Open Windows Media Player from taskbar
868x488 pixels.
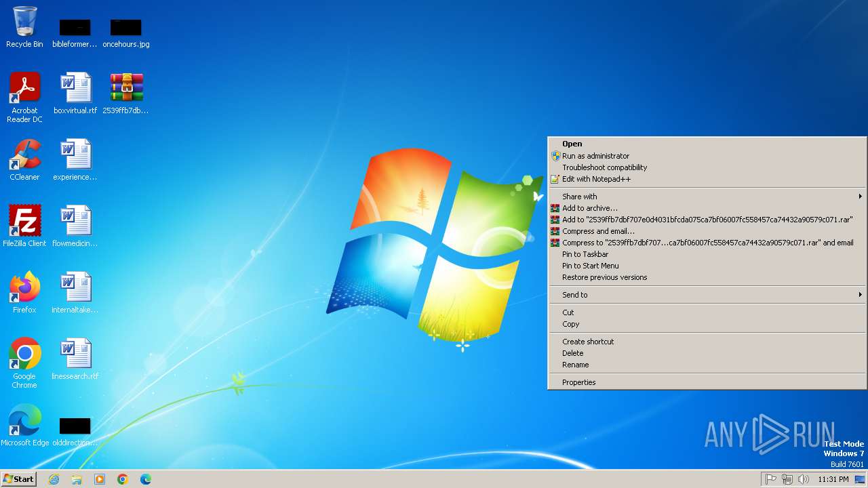point(100,479)
